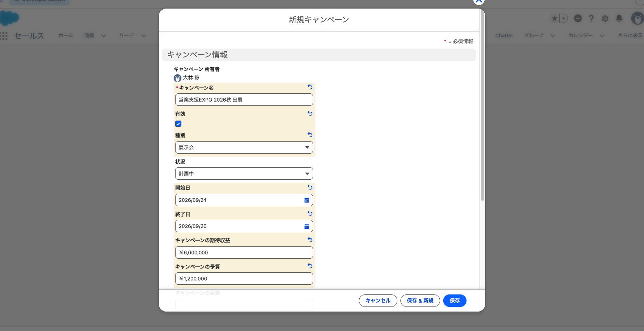
Task: Expand the カレンダー tab chevron
Action: click(602, 36)
